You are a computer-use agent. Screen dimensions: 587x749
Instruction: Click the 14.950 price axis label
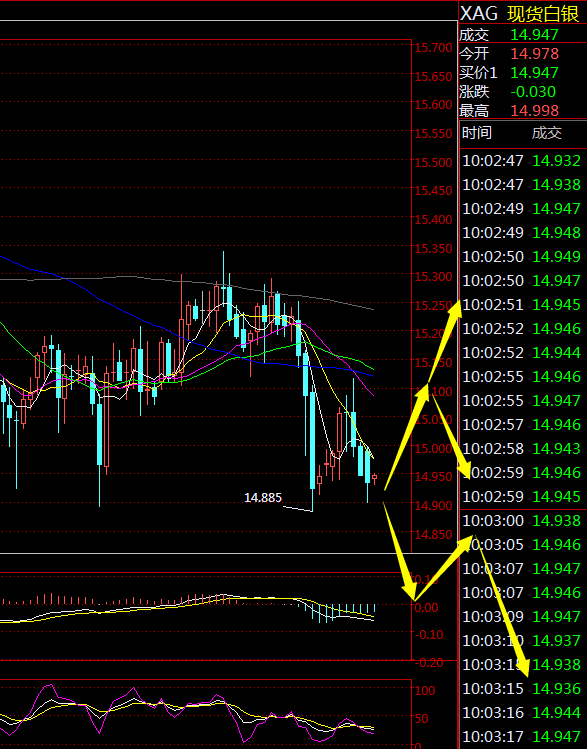[x=433, y=477]
